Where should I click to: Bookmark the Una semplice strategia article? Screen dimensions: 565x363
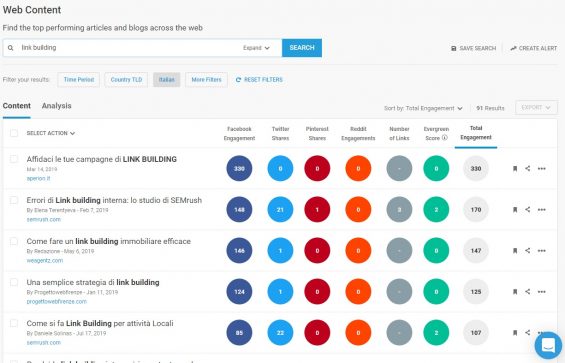point(515,292)
